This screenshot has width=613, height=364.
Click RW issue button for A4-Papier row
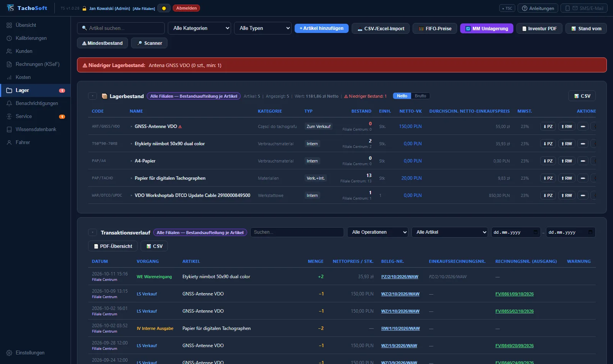[567, 161]
